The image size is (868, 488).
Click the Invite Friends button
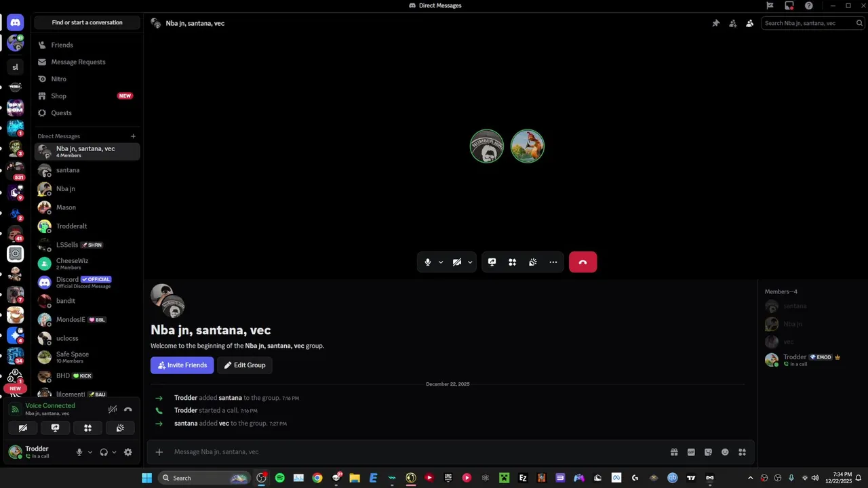click(182, 365)
